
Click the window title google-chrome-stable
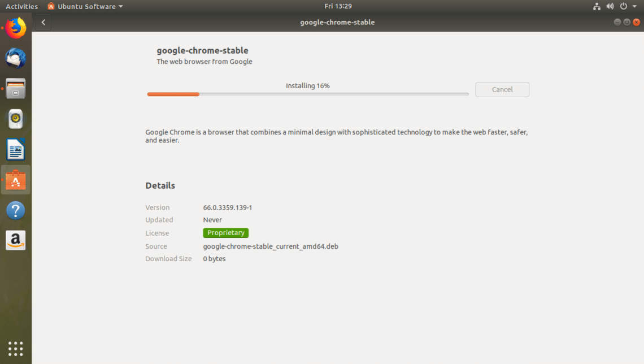pos(337,22)
